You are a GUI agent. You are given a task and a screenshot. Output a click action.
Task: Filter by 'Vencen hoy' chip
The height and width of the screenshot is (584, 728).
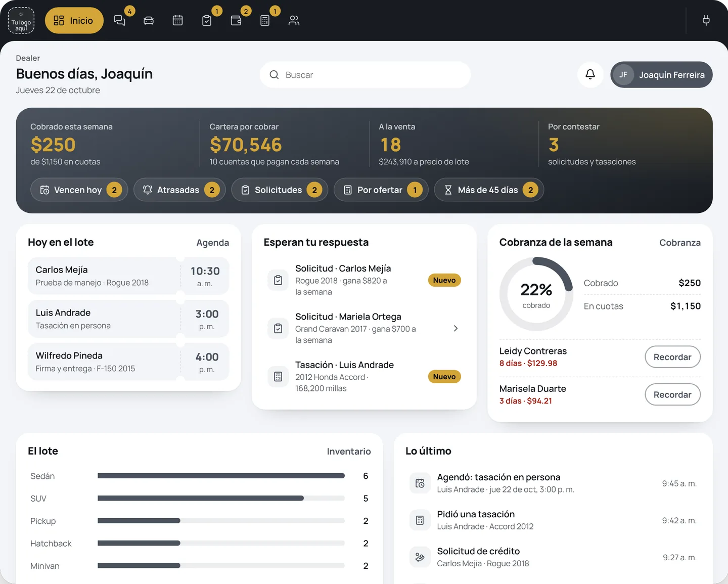(x=79, y=190)
